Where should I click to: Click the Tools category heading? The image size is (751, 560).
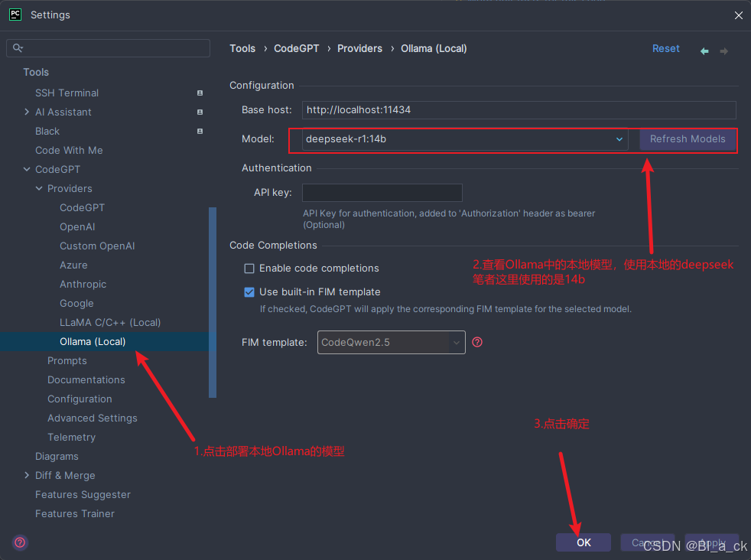click(x=36, y=72)
